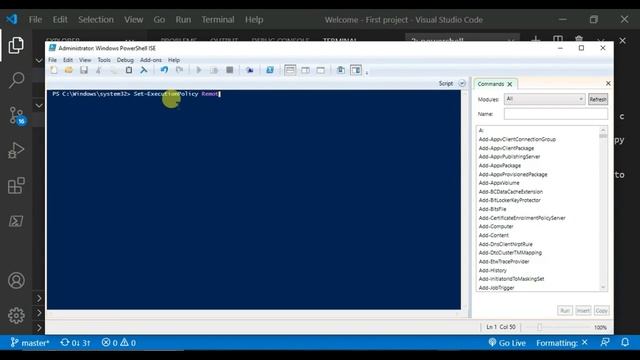Click the Run button in Commands pane
This screenshot has height=360, width=640.
coord(565,311)
